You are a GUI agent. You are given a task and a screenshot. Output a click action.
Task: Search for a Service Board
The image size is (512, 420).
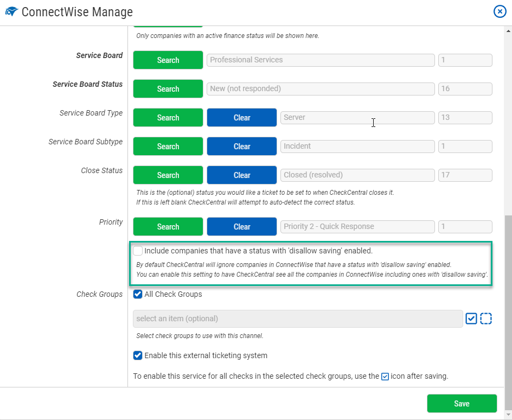point(168,60)
